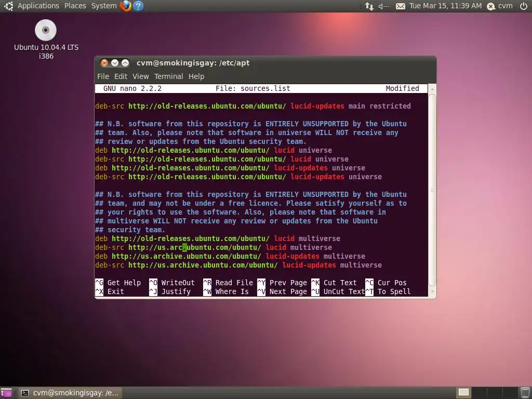The width and height of the screenshot is (532, 399).
Task: Open the terminal File menu
Action: pos(103,76)
